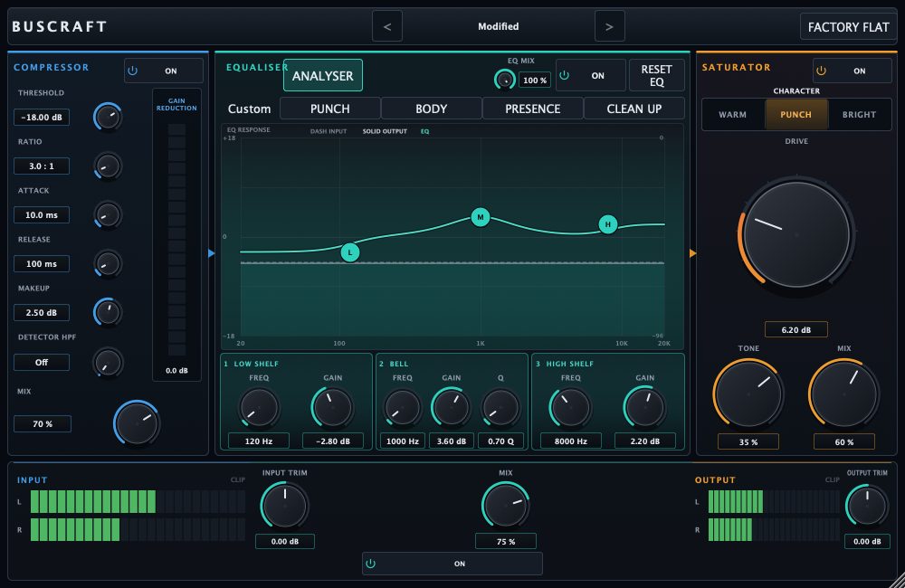Viewport: 905px width, 588px height.
Task: Select the CLEAN UP EQ preset tab
Action: [x=634, y=109]
